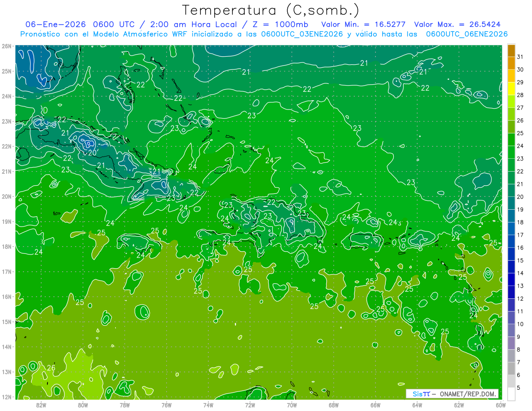Click the "26" contour label near 82W 13N

(x=51, y=368)
